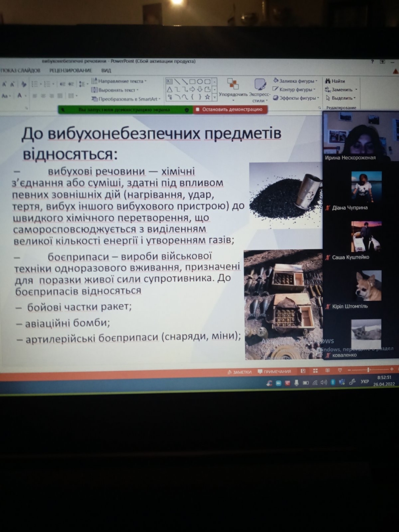Adjust the zoom slider handle
The width and height of the screenshot is (399, 532).
point(368,369)
